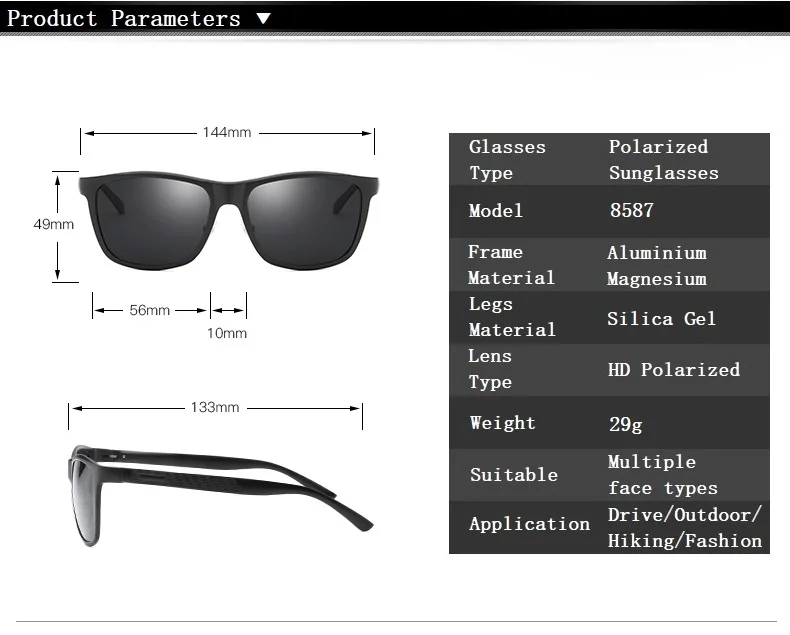This screenshot has height=635, width=790.
Task: Click the 56mm lens width label
Action: [x=149, y=310]
